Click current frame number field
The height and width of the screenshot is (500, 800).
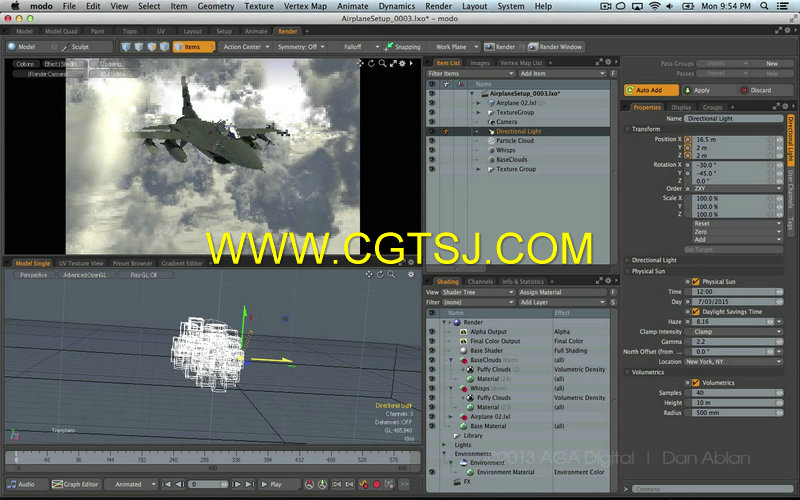[x=208, y=484]
